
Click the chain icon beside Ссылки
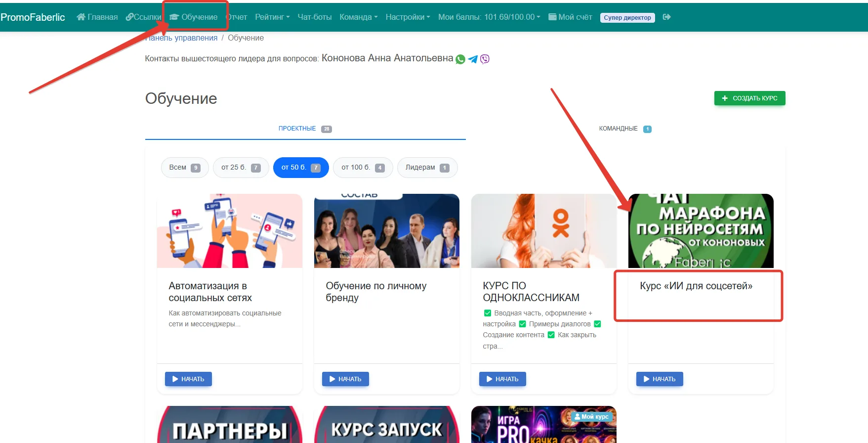click(x=129, y=17)
